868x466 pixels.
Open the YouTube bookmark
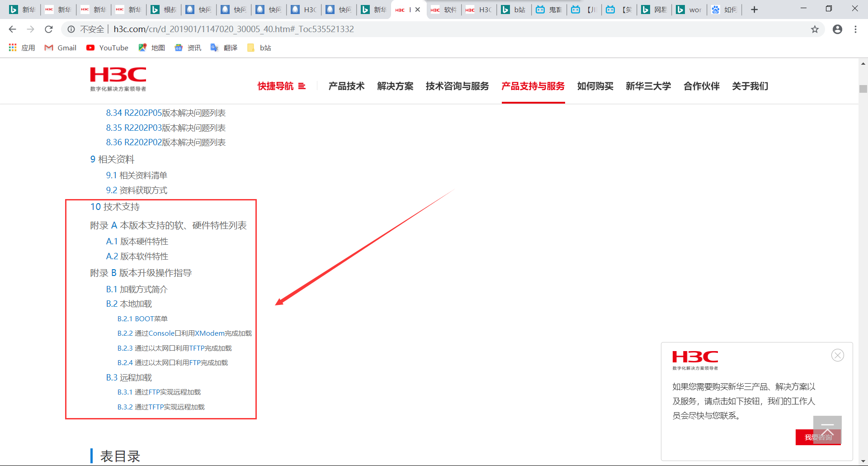107,48
